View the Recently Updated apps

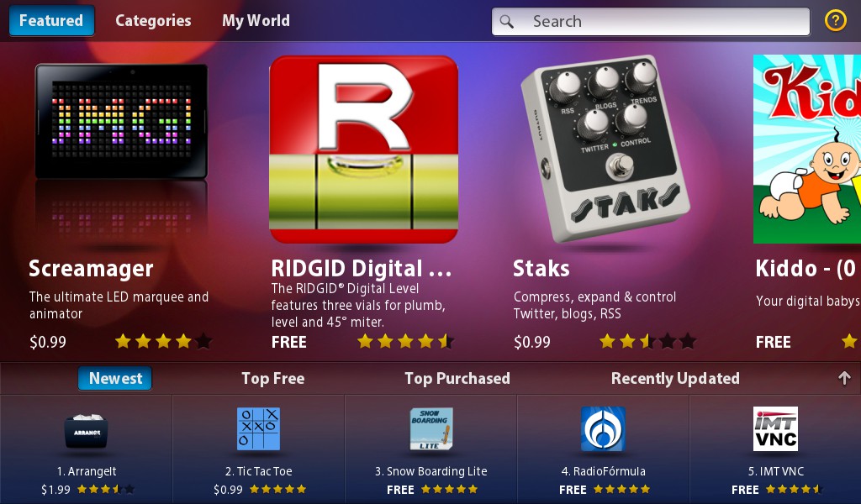[x=675, y=378]
